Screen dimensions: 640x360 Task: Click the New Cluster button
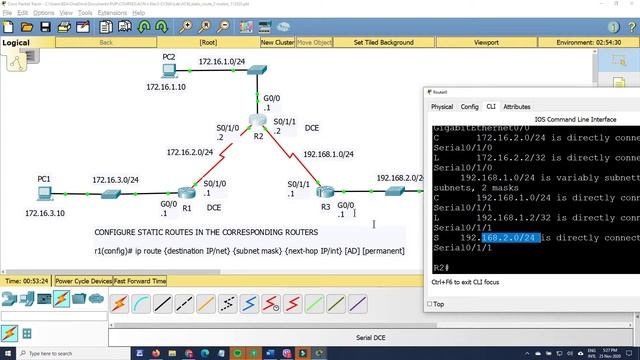278,42
